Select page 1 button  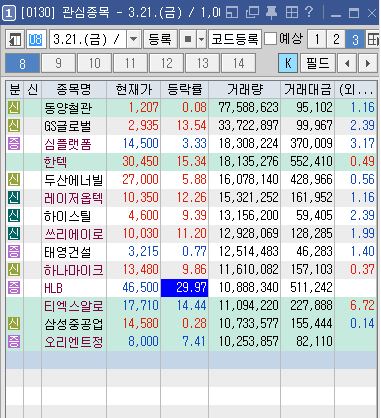coord(317,40)
